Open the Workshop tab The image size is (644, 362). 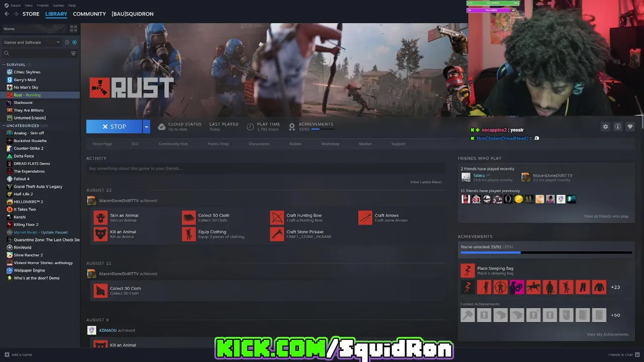point(330,144)
